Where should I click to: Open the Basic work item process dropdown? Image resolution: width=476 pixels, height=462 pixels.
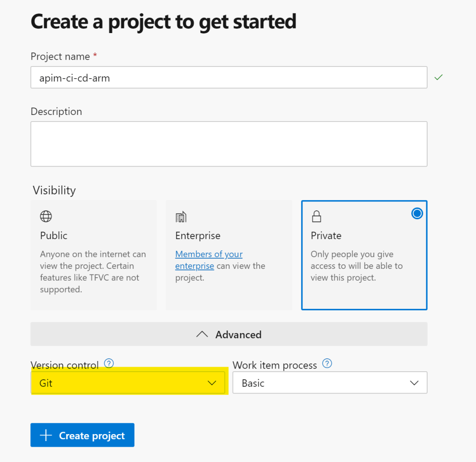329,383
